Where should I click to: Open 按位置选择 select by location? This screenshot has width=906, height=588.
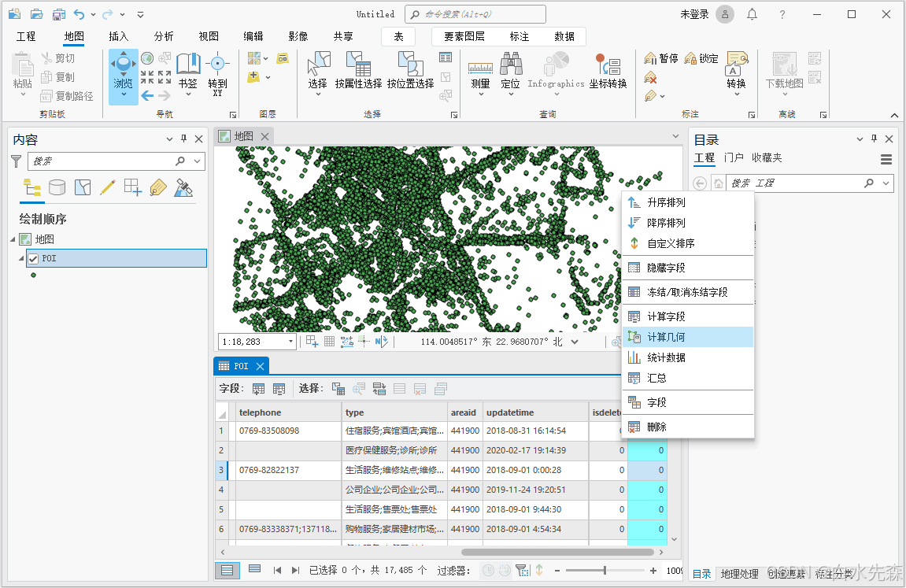tap(410, 71)
